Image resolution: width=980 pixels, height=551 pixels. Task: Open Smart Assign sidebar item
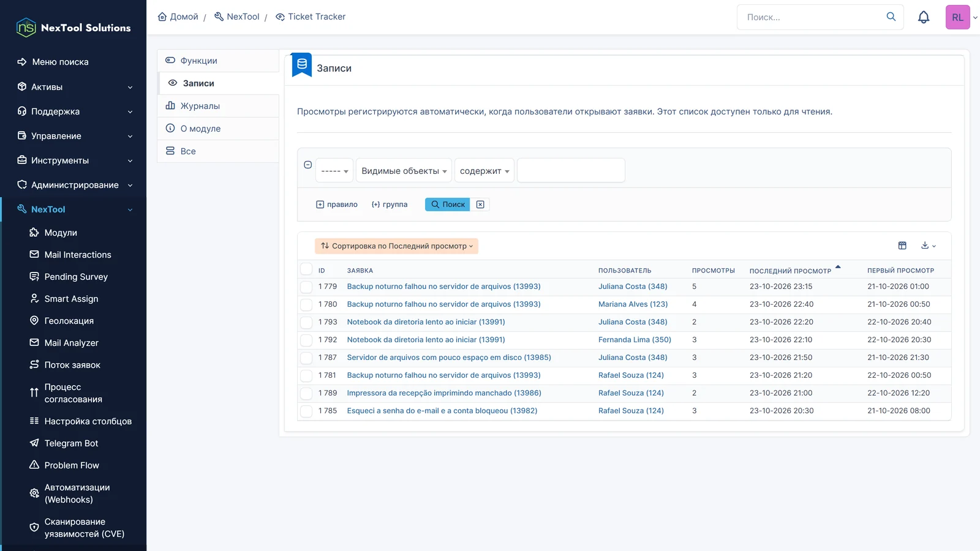coord(71,299)
